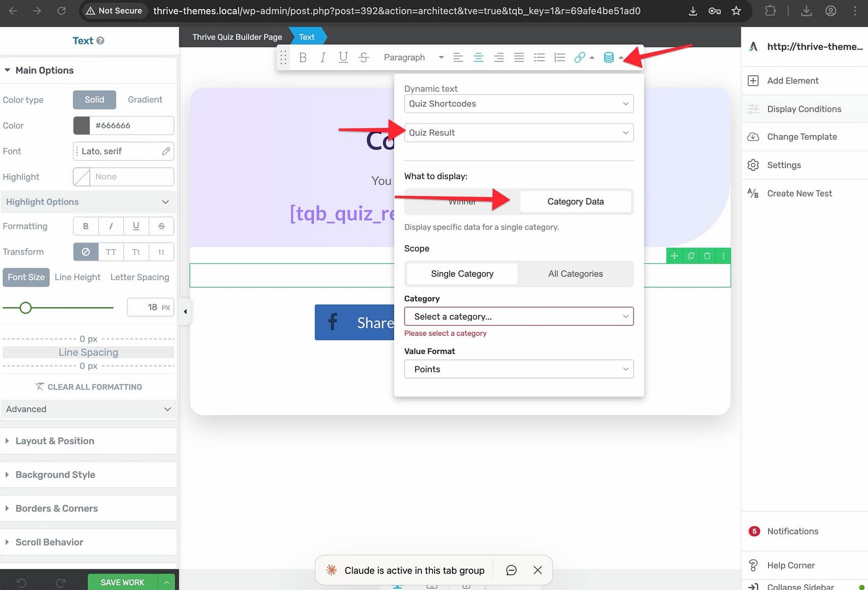Viewport: 868px width, 590px height.
Task: Click the green trash delete element icon
Action: (x=707, y=256)
